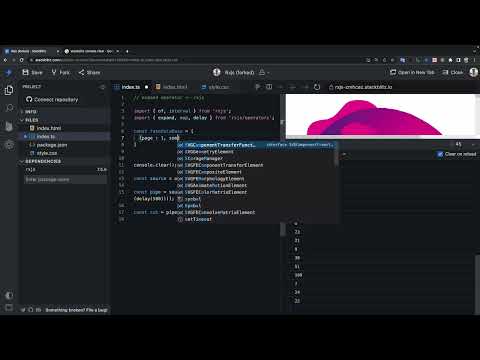This screenshot has width=480, height=360.
Task: Select the first highlighted autocomplete suggestion
Action: click(256, 145)
